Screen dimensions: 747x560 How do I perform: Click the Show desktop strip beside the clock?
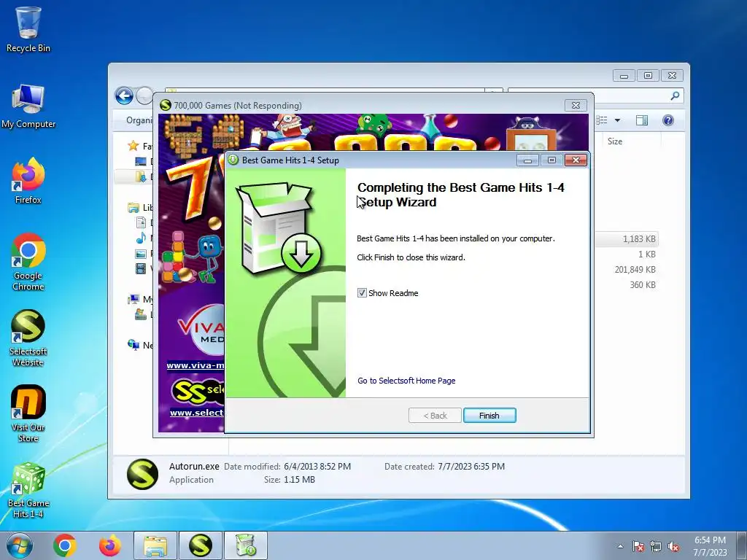click(x=742, y=545)
